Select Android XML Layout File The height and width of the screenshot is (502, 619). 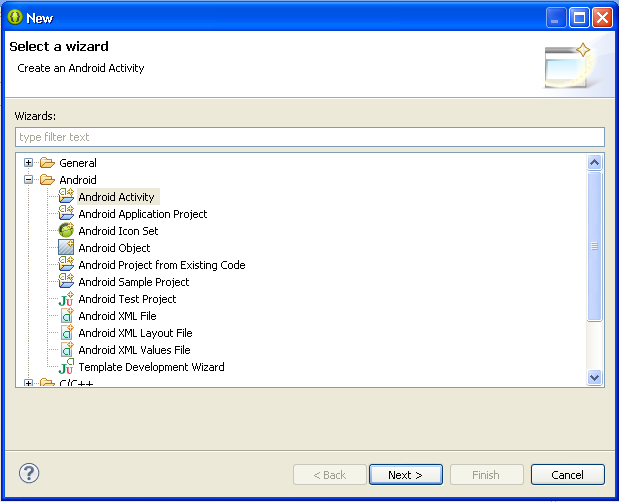pyautogui.click(x=135, y=333)
